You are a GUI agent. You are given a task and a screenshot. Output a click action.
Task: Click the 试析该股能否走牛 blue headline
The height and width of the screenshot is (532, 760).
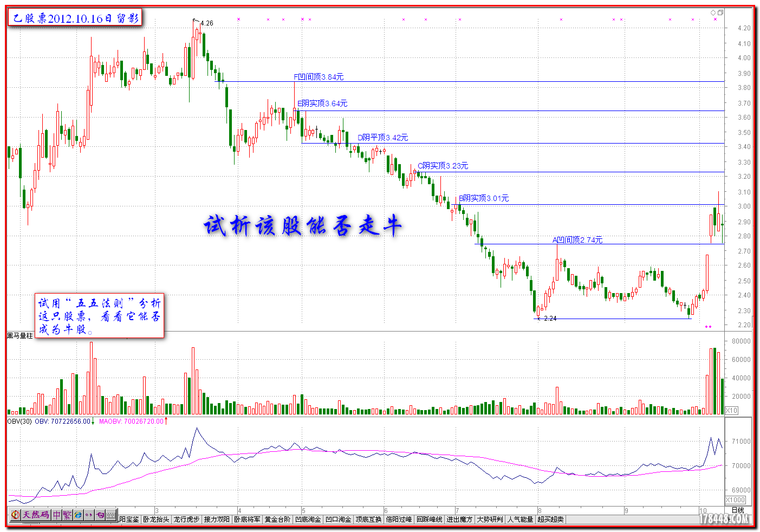coord(303,225)
